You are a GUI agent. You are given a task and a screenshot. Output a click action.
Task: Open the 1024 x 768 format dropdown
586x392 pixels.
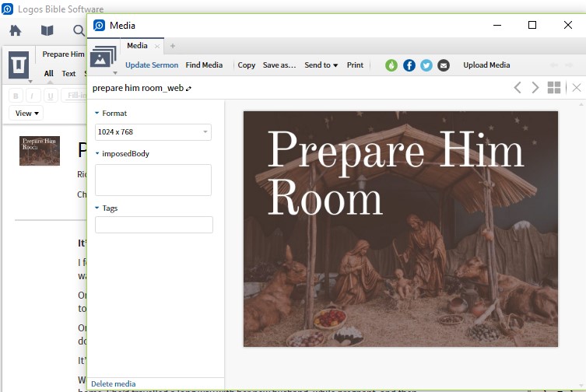tap(153, 132)
